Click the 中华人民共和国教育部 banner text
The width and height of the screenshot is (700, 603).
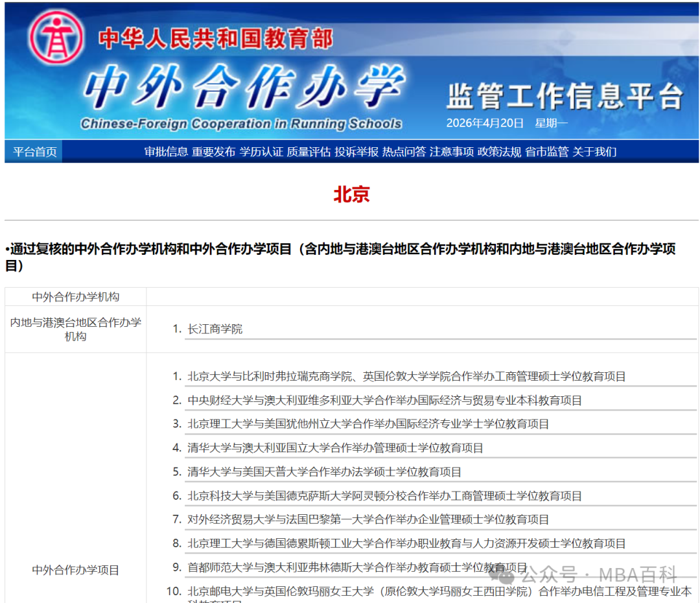(x=216, y=38)
